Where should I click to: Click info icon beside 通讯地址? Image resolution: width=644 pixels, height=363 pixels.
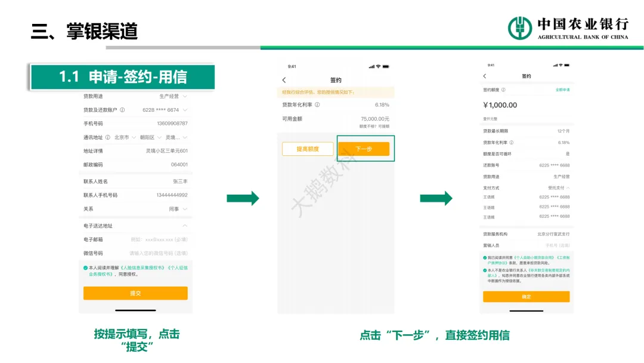coord(108,137)
